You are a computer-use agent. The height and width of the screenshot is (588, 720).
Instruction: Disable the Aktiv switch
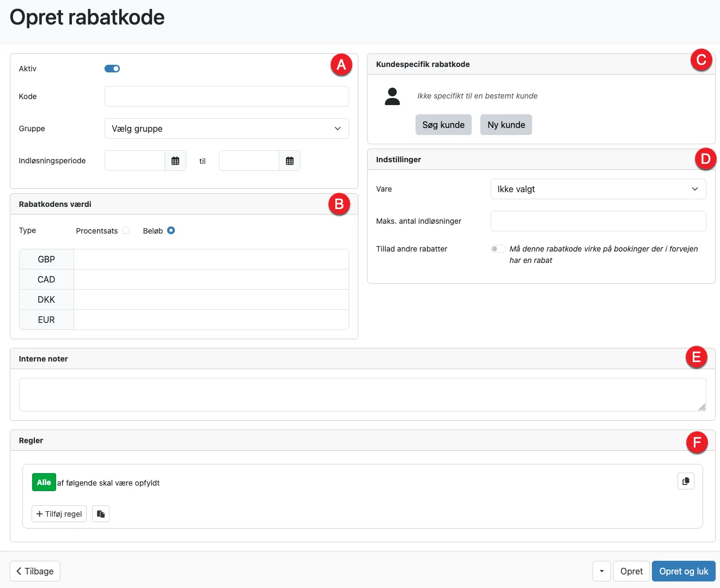pos(112,68)
